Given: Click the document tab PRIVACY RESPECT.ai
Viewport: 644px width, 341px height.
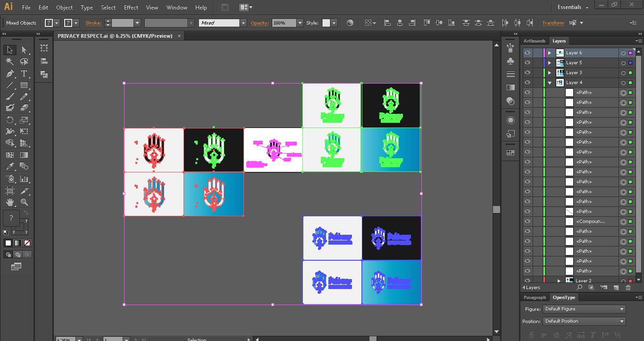Looking at the screenshot, I should click(115, 36).
